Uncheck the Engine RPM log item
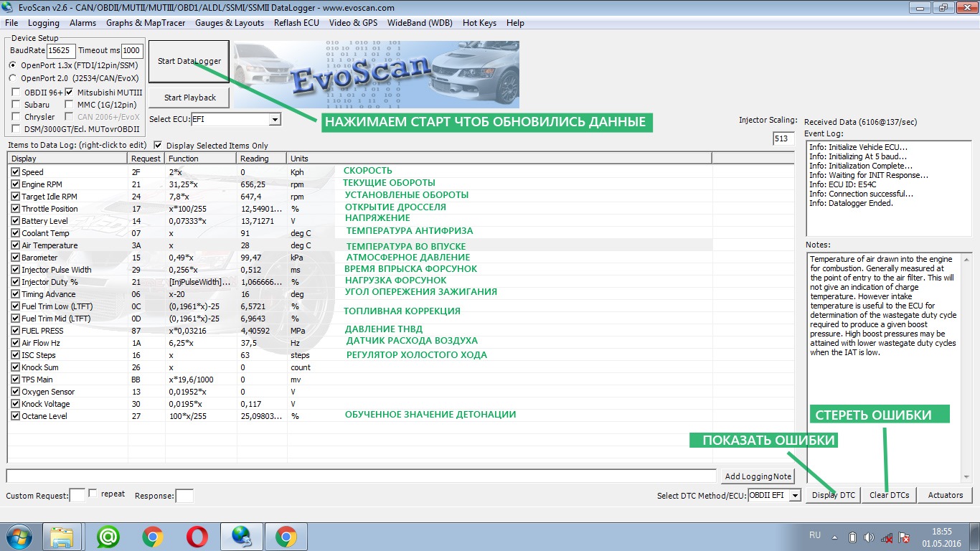Screen dimensions: 980x551 coord(16,184)
